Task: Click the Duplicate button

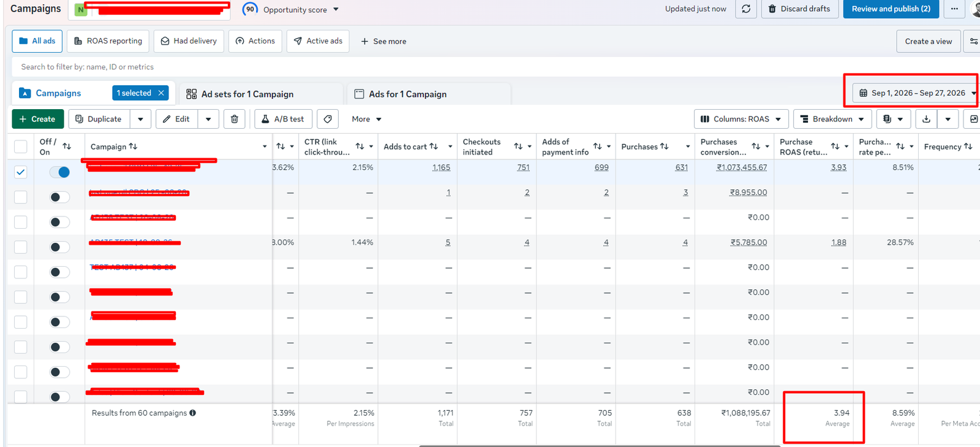Action: (99, 119)
